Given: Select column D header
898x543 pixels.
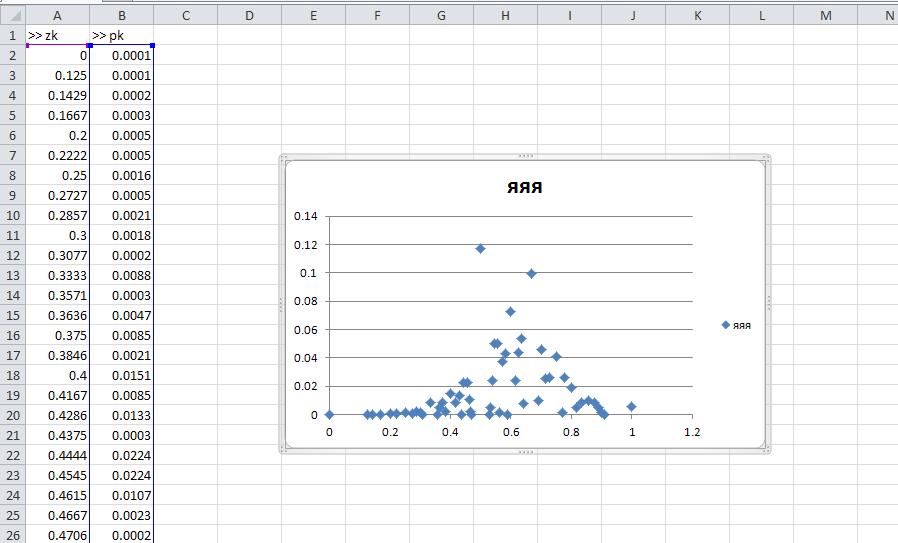Looking at the screenshot, I should click(249, 15).
